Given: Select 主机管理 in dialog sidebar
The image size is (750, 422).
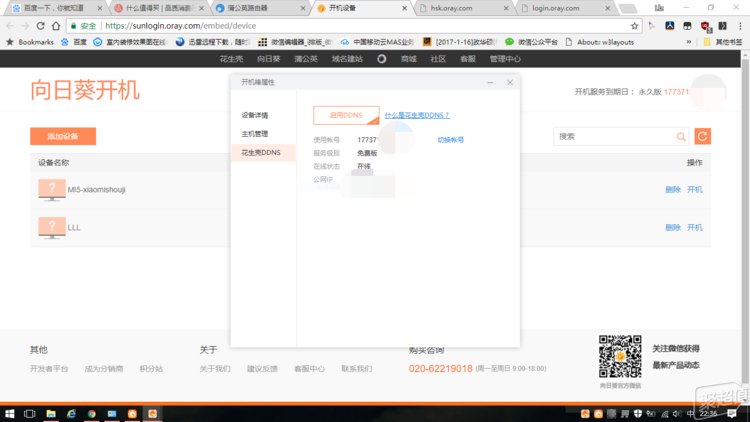Looking at the screenshot, I should point(254,133).
